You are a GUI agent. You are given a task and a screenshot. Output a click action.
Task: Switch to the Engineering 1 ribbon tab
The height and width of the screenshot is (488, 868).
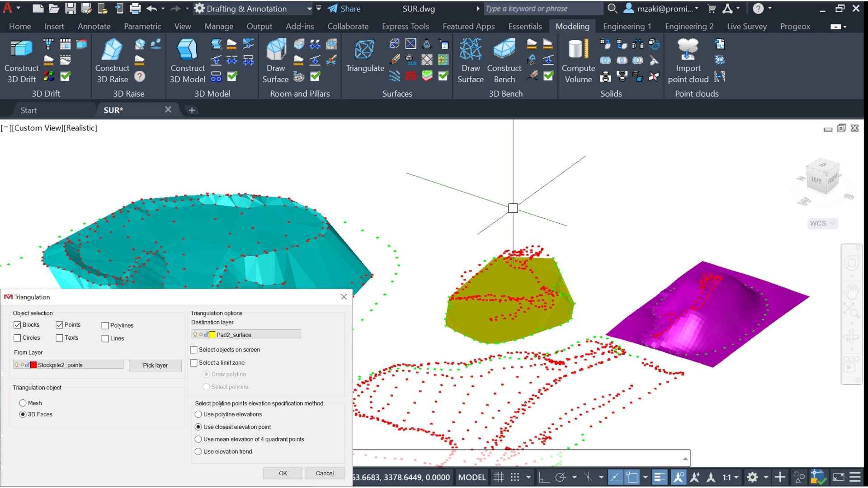[x=627, y=26]
